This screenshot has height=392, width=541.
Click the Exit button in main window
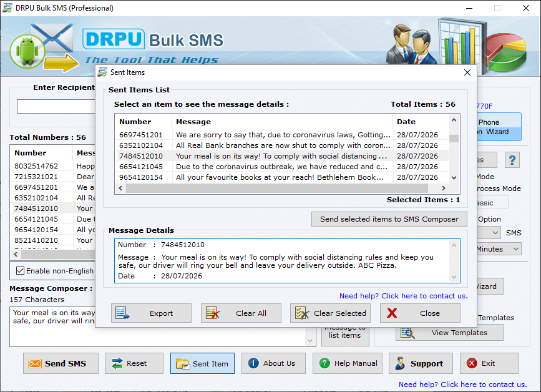click(489, 363)
